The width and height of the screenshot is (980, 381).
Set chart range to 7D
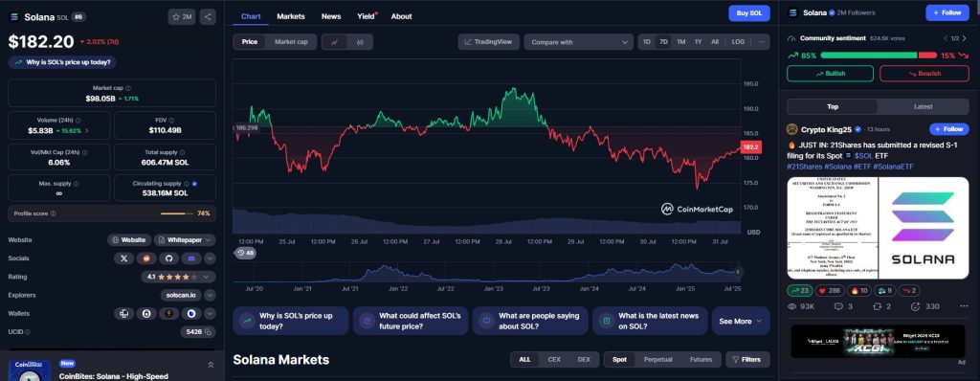pos(664,42)
